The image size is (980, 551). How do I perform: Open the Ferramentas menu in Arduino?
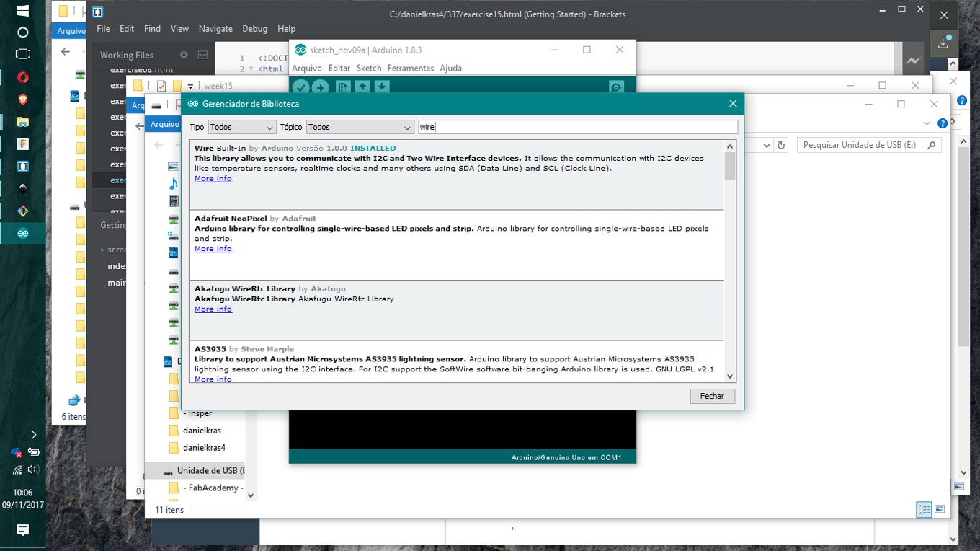tap(410, 68)
